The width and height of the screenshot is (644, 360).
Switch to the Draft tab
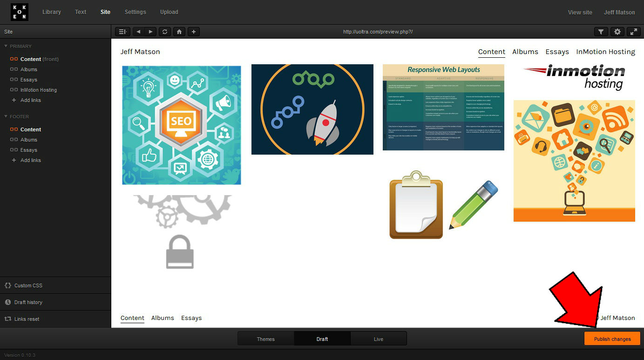point(322,339)
